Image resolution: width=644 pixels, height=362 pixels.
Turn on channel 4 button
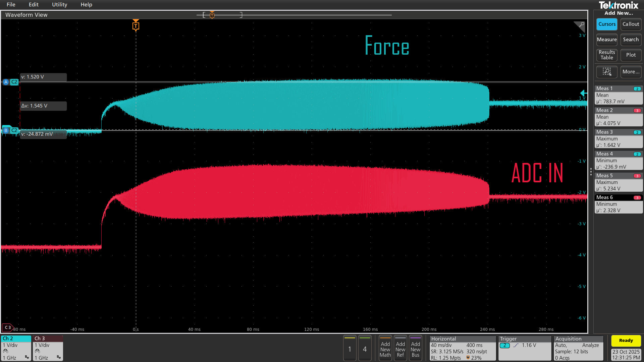click(365, 348)
